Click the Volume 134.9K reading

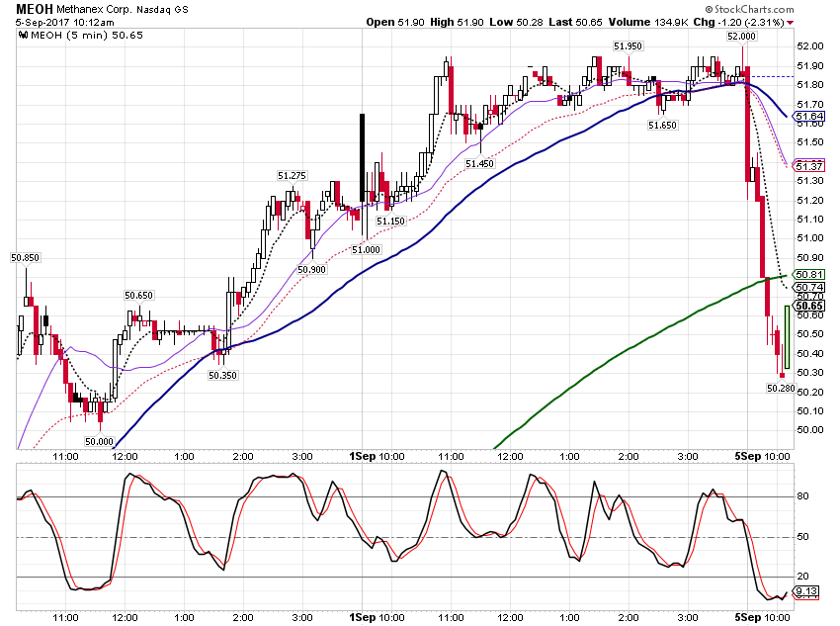click(648, 23)
